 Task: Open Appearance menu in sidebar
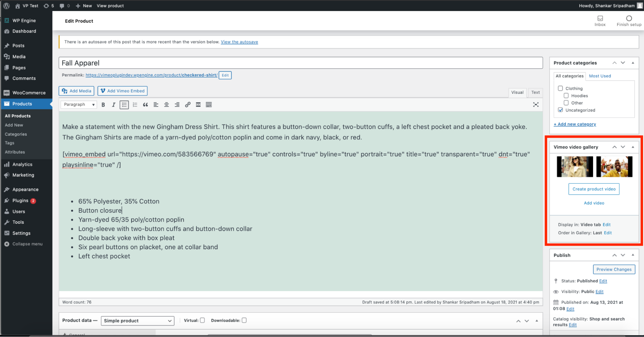click(26, 190)
